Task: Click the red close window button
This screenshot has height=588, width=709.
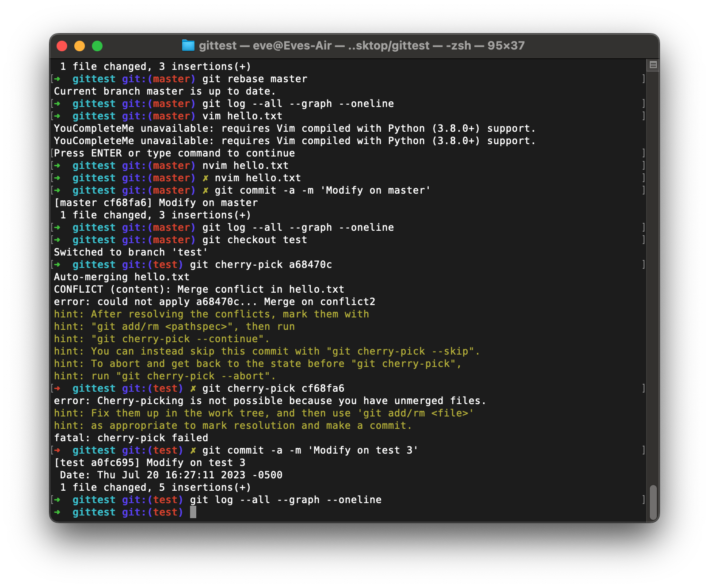Action: click(x=62, y=46)
